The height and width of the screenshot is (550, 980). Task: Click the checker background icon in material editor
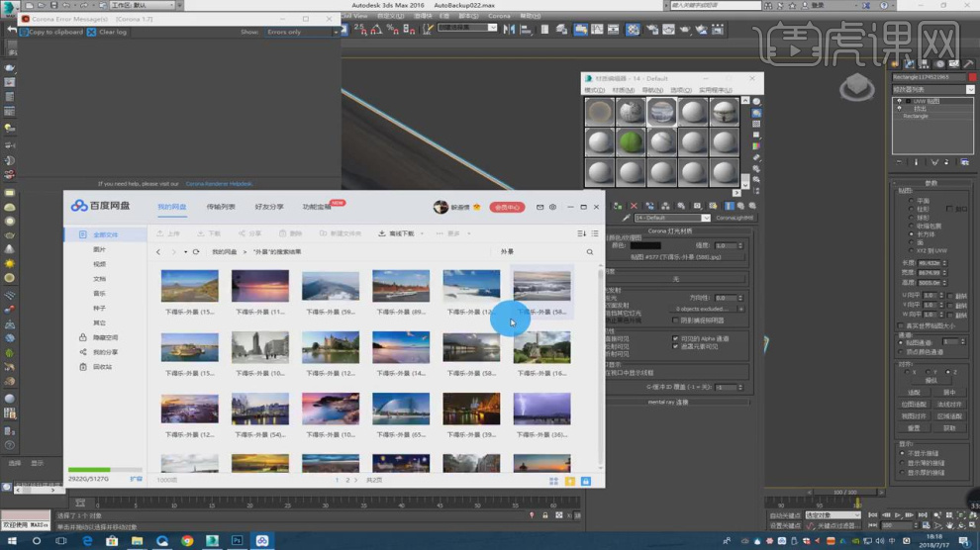click(756, 125)
